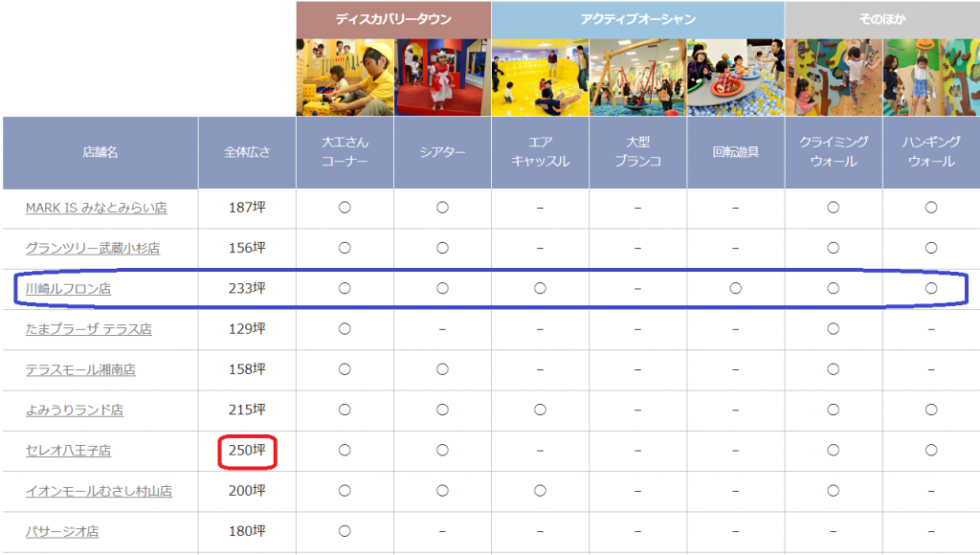Image resolution: width=980 pixels, height=555 pixels.
Task: Click the 全体広さ column header
Action: 247,152
